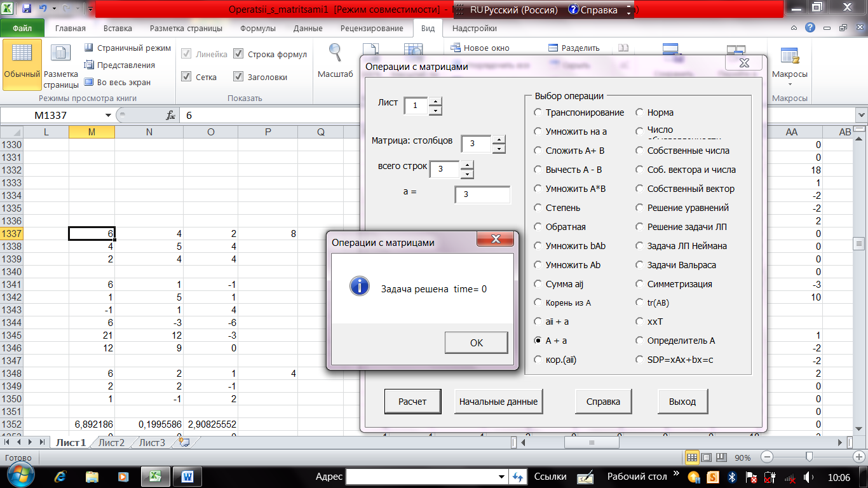Image resolution: width=868 pixels, height=488 pixels.
Task: Click the volume speaker tray icon
Action: [x=808, y=477]
